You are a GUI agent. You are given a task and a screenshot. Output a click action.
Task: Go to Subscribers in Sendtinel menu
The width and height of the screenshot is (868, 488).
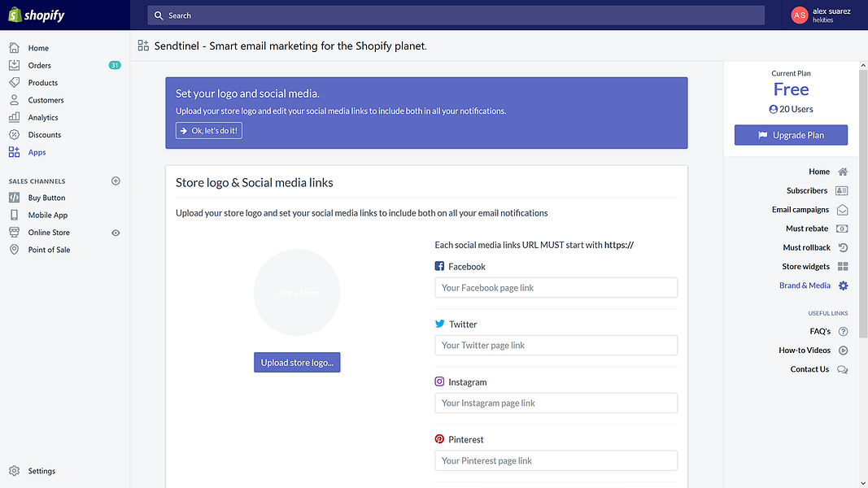point(806,190)
